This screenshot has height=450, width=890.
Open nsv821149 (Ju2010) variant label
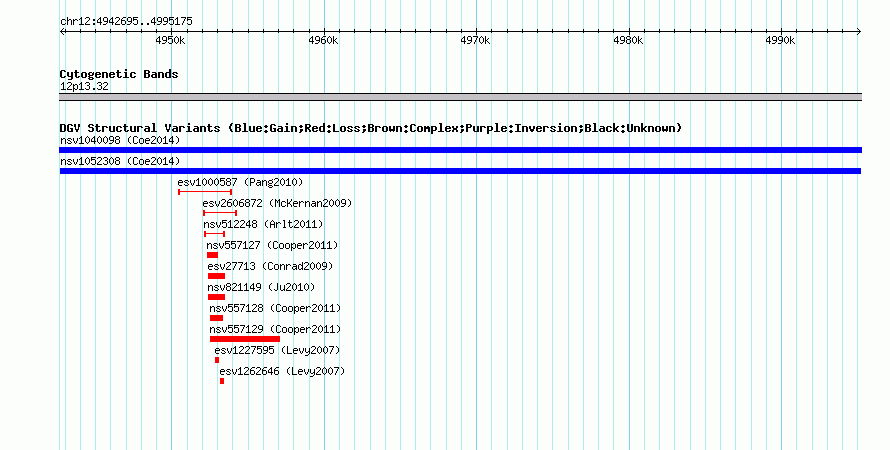[261, 287]
